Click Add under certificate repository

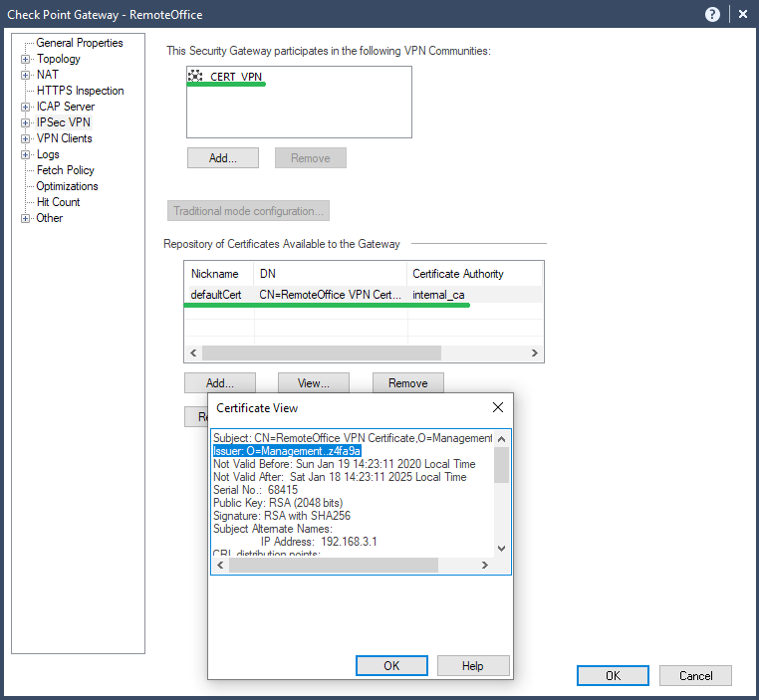(x=220, y=383)
